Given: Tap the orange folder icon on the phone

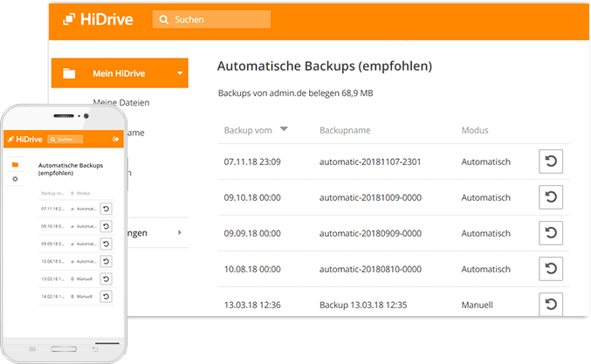Looking at the screenshot, I should [15, 165].
